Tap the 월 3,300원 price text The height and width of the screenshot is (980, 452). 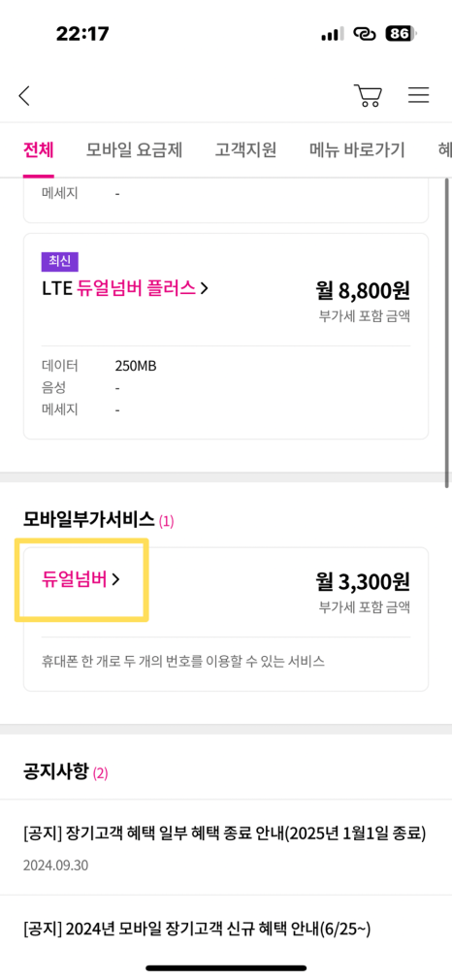pos(363,582)
